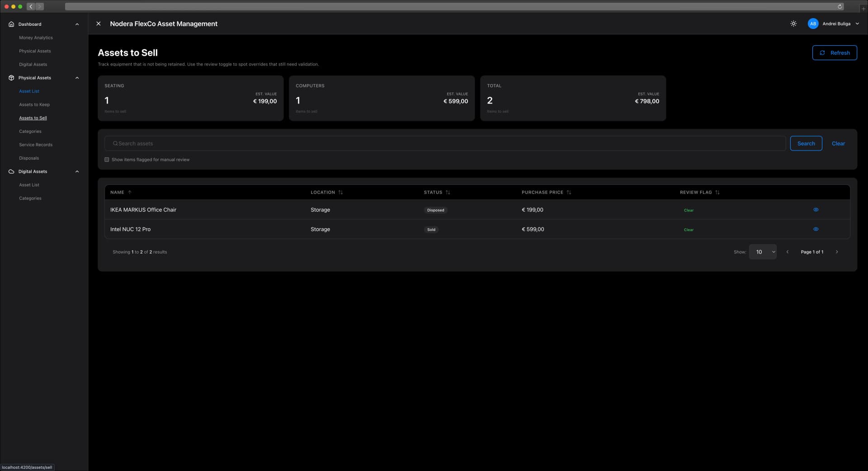The image size is (868, 471).
Task: Sort by Status column arrows
Action: tap(448, 192)
